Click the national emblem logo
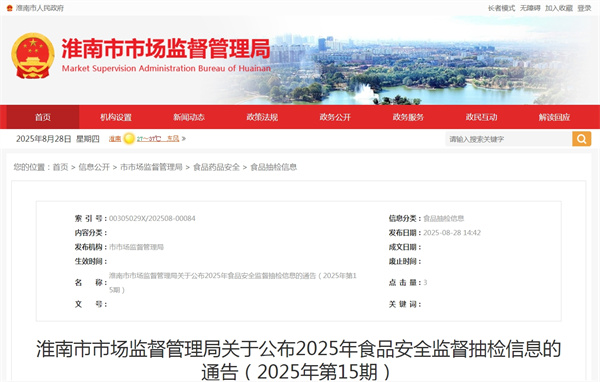This screenshot has width=600, height=382. click(x=33, y=56)
